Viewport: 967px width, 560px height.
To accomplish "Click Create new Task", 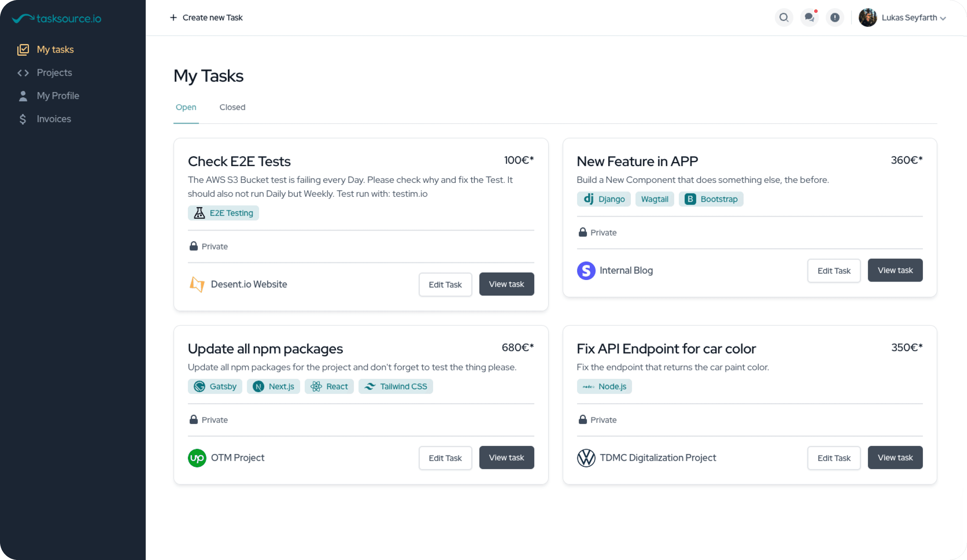I will click(206, 18).
